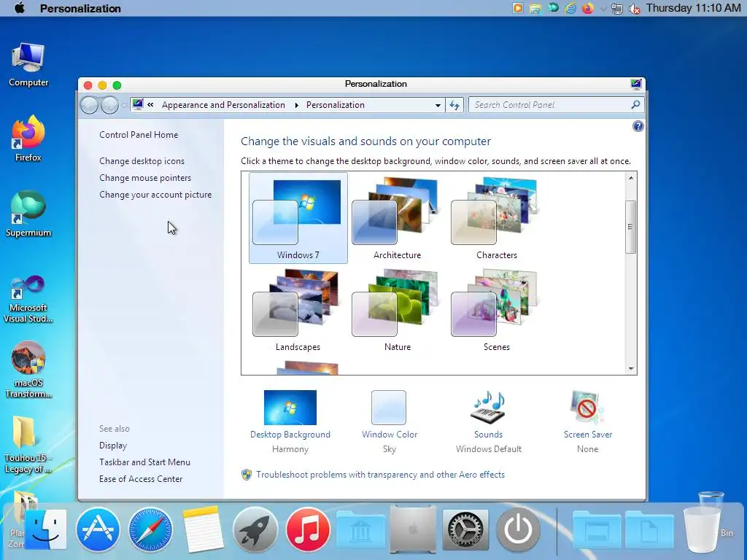Open Window Color Sky swatch
This screenshot has height=560, width=747.
(x=390, y=422)
